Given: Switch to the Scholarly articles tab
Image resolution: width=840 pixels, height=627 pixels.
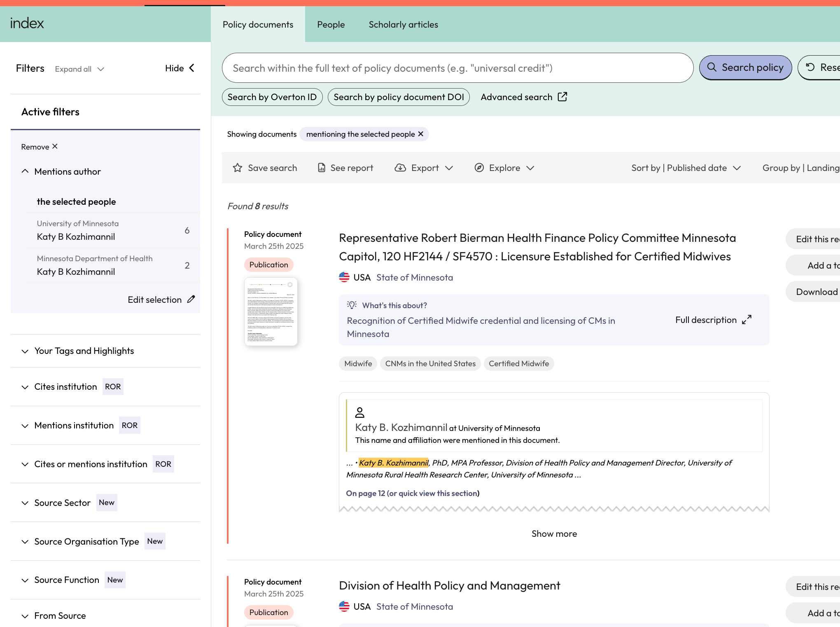Looking at the screenshot, I should click(x=403, y=24).
